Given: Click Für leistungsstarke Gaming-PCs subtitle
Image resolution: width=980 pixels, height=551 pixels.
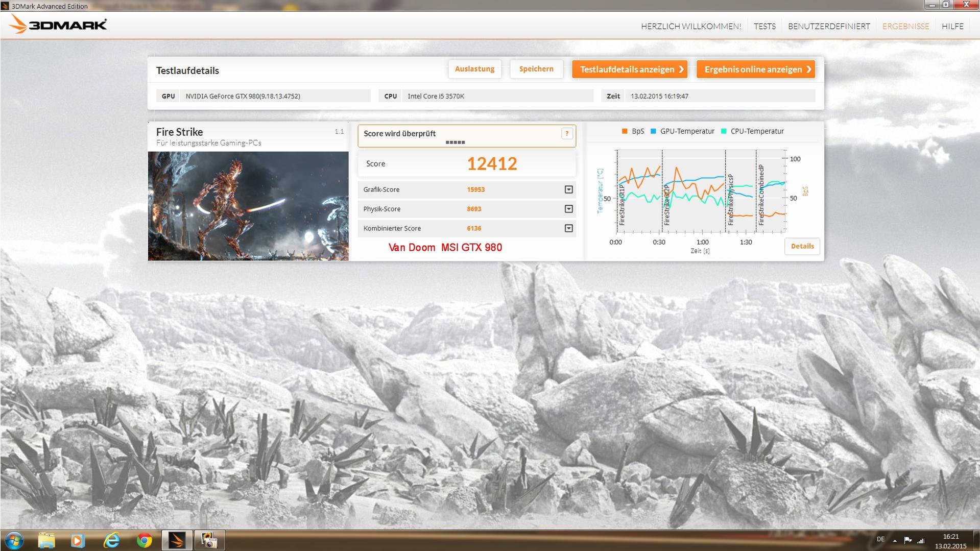Looking at the screenshot, I should 208,143.
